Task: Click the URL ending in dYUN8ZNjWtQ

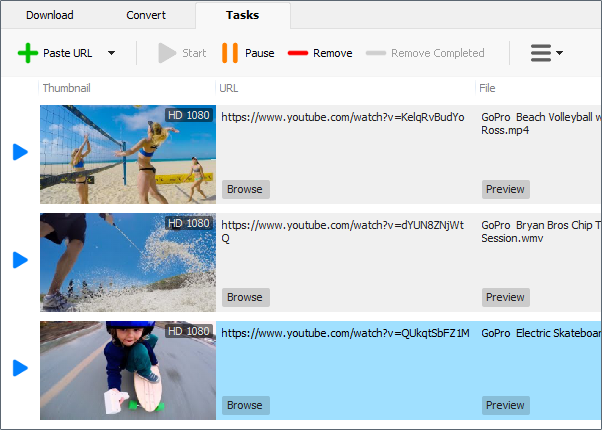Action: coord(343,232)
